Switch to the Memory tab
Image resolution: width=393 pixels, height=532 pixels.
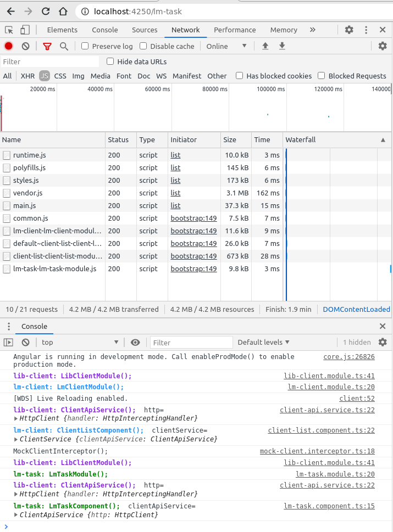click(x=284, y=30)
